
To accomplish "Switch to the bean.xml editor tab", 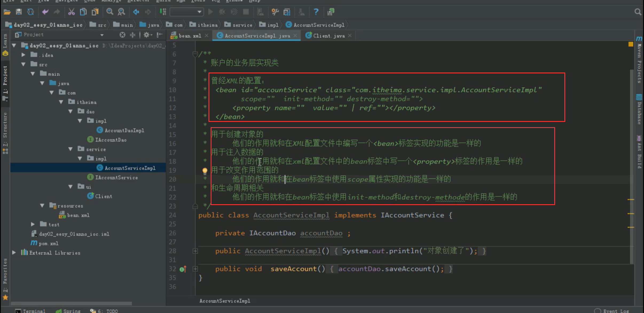I will click(190, 36).
